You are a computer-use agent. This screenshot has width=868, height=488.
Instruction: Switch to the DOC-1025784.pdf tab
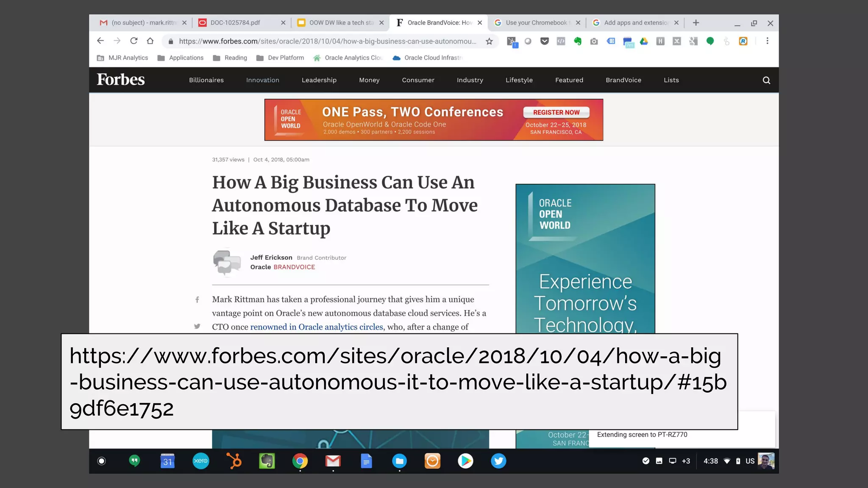242,23
